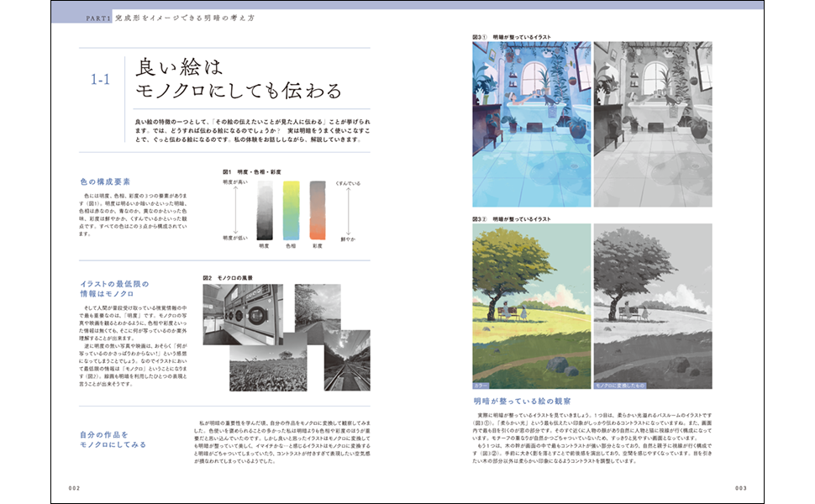Click the gray-to-orange 彩度 gradient bar
The height and width of the screenshot is (504, 815).
pyautogui.click(x=318, y=211)
